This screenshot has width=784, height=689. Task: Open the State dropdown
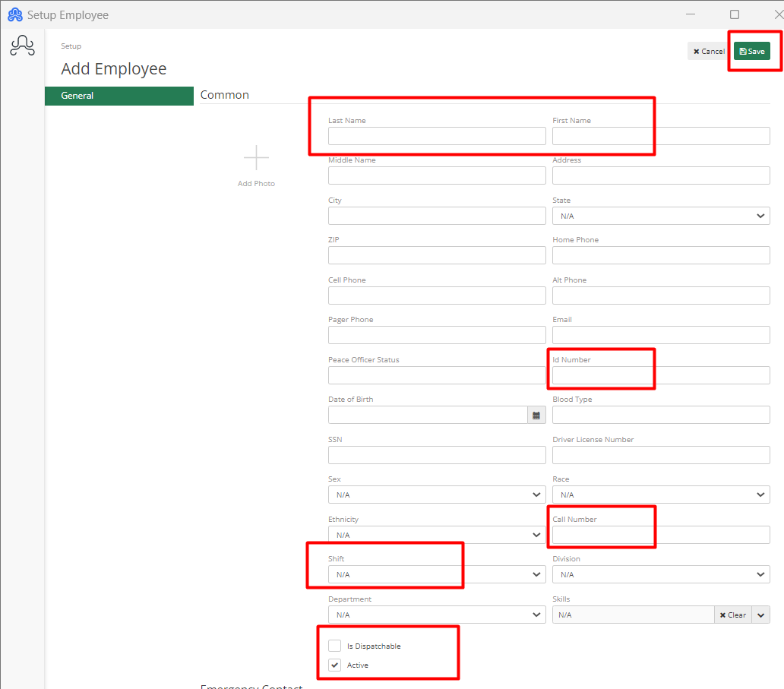click(660, 216)
